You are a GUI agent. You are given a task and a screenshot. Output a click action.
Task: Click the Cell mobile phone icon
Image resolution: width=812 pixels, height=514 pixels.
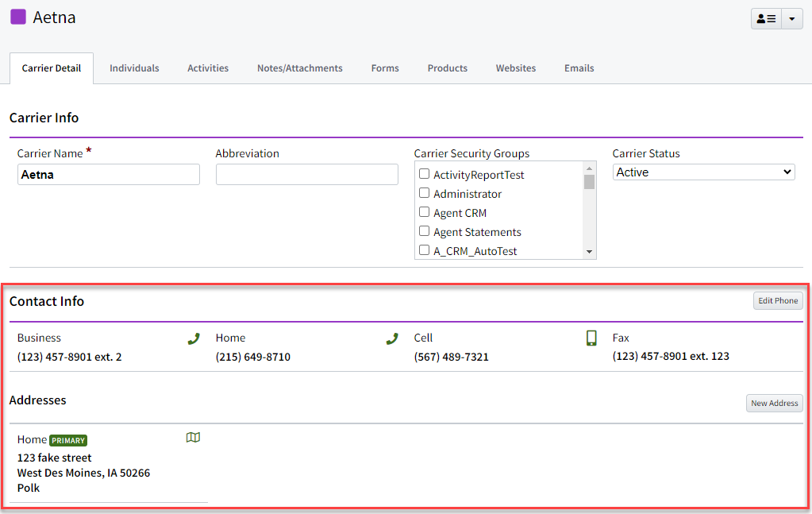tap(591, 338)
